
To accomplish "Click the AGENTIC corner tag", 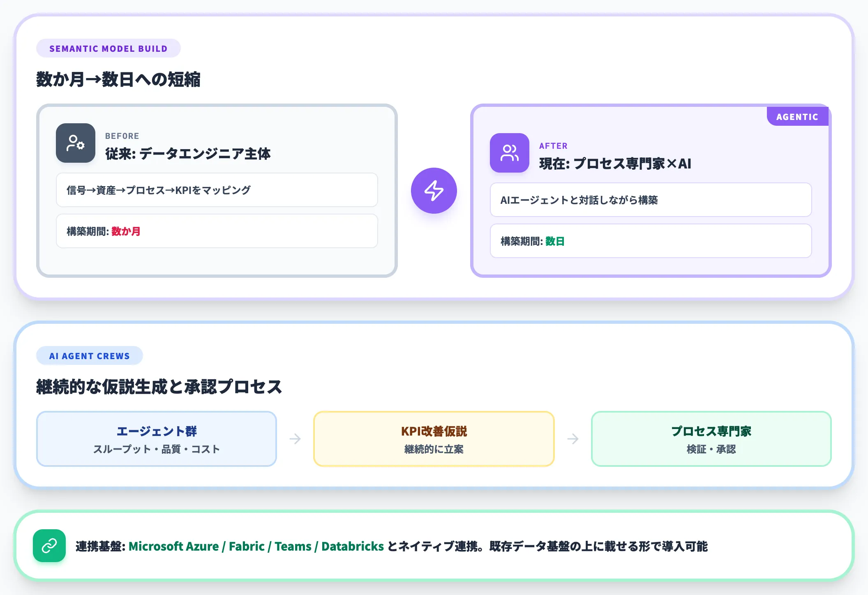I will click(x=797, y=117).
